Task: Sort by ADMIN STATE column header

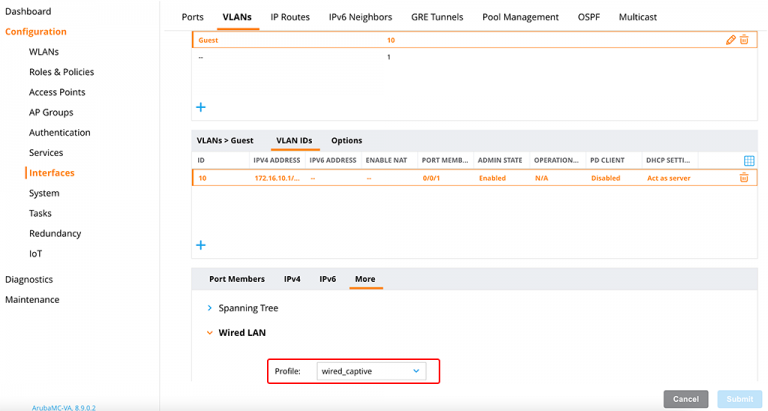Action: [x=500, y=160]
